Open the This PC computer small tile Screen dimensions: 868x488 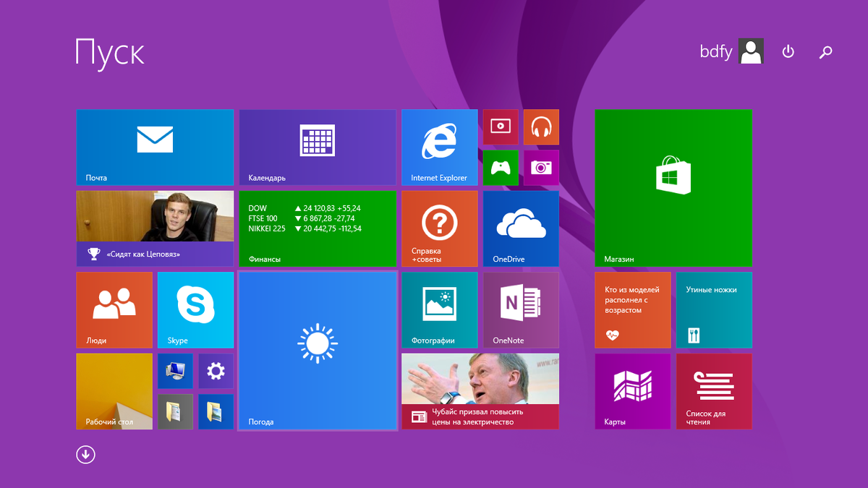(175, 371)
